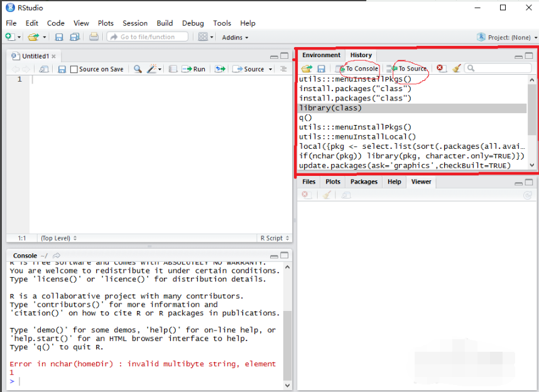Viewport: 539px width, 392px height.
Task: Switch to the Packages tab
Action: point(364,182)
